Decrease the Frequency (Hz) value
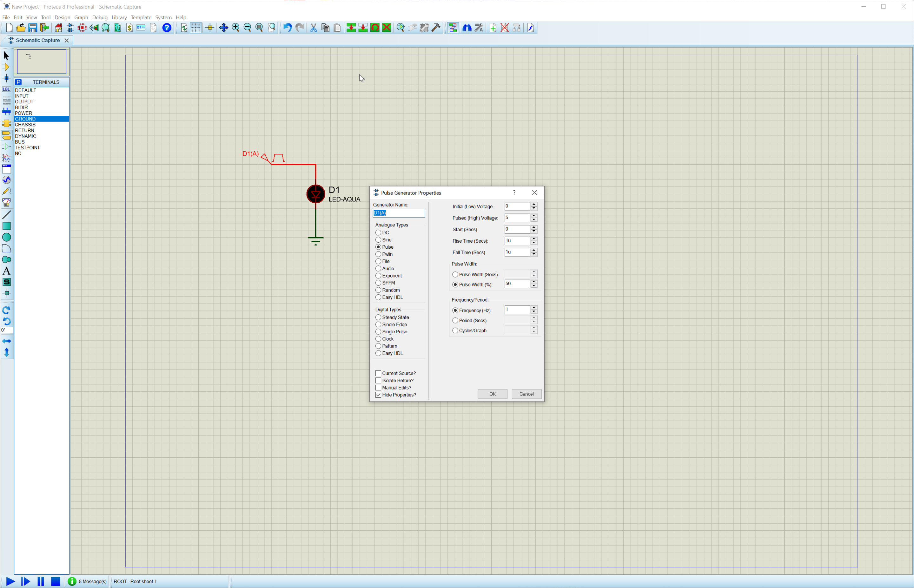914x588 pixels. point(533,311)
